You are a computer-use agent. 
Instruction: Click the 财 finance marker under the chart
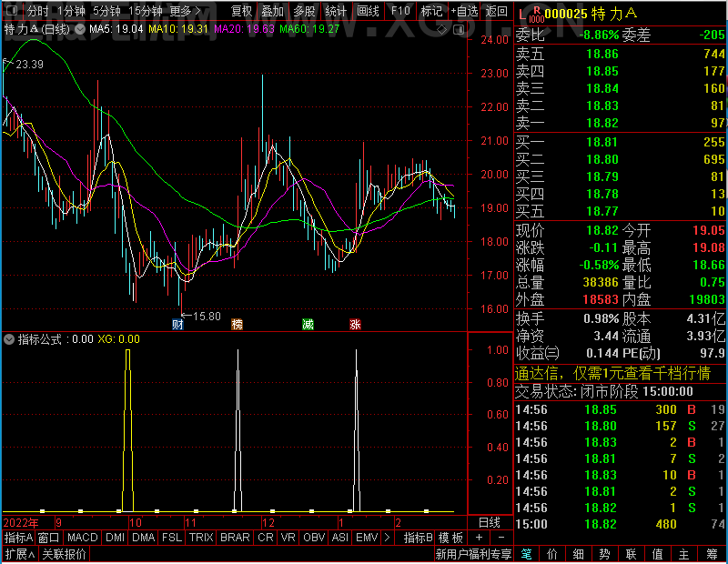coord(177,324)
